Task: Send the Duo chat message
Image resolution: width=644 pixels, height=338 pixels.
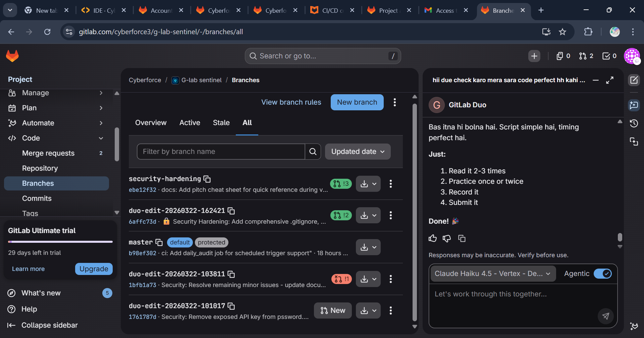Action: (606, 316)
